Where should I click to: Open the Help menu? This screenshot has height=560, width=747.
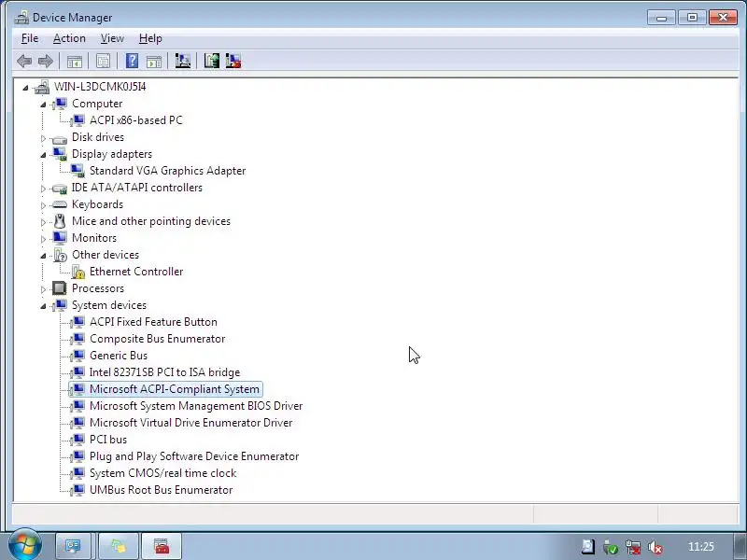click(x=150, y=38)
